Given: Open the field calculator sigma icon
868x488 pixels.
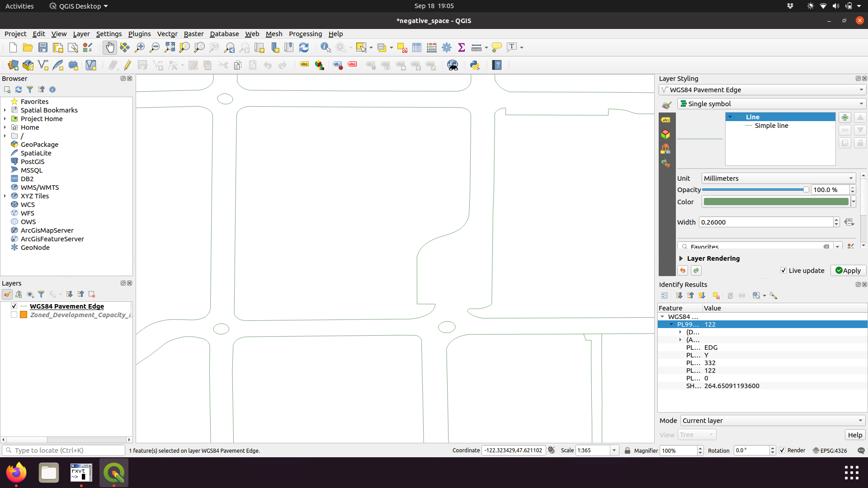Looking at the screenshot, I should [462, 47].
